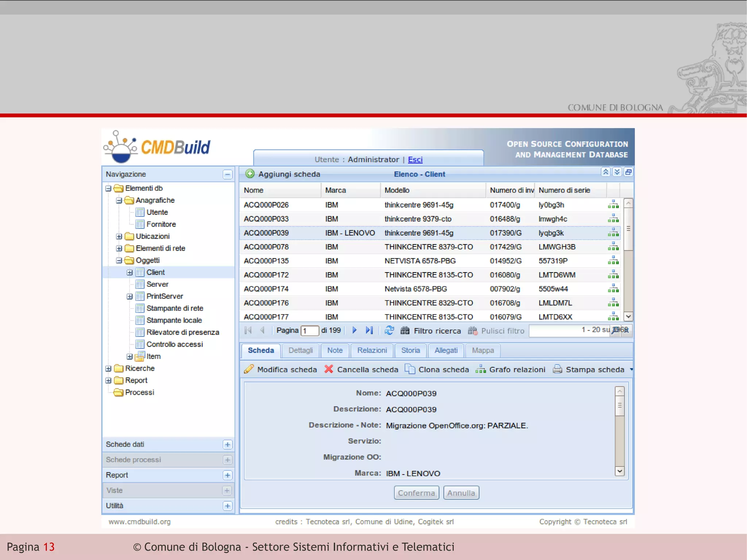The image size is (747, 560).
Task: Jump to last page of list
Action: [369, 331]
